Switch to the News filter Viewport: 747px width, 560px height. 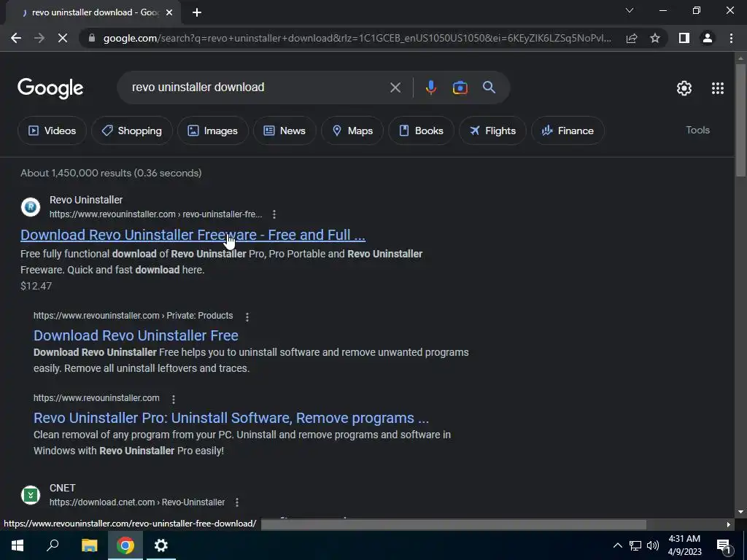285,131
